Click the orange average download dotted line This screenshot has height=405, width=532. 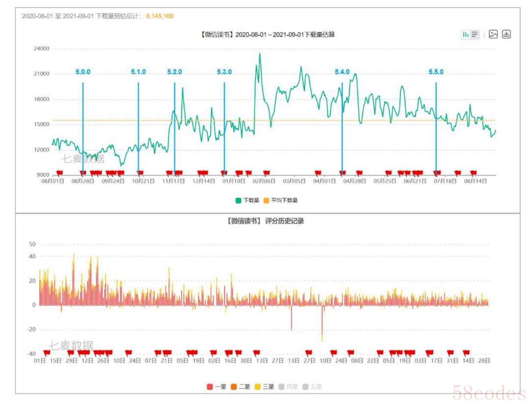279,120
